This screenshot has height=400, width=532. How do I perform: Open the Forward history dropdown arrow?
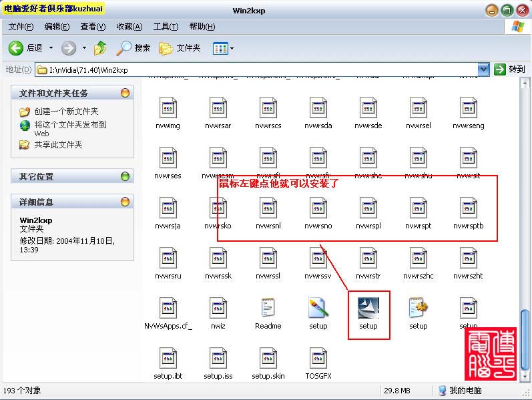(84, 48)
